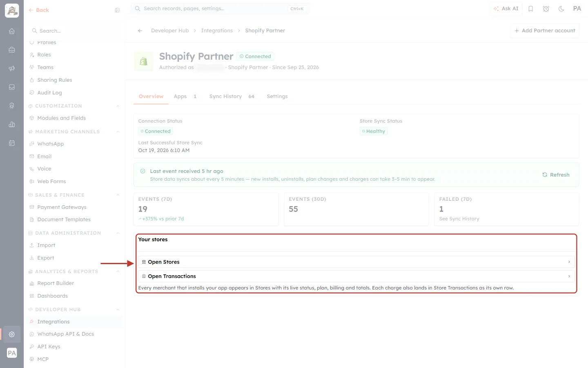The width and height of the screenshot is (588, 368).
Task: Open the settings gear icon
Action: click(12, 334)
